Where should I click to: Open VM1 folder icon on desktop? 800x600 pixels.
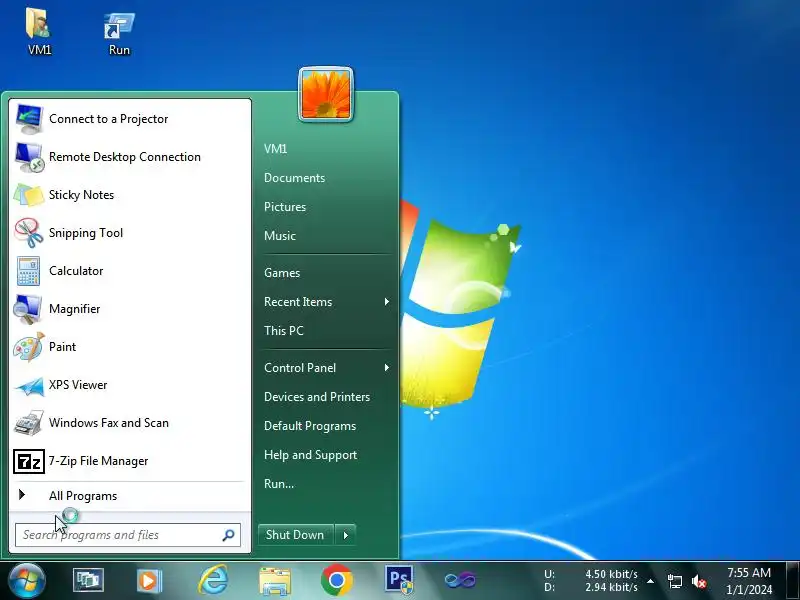pos(39,23)
